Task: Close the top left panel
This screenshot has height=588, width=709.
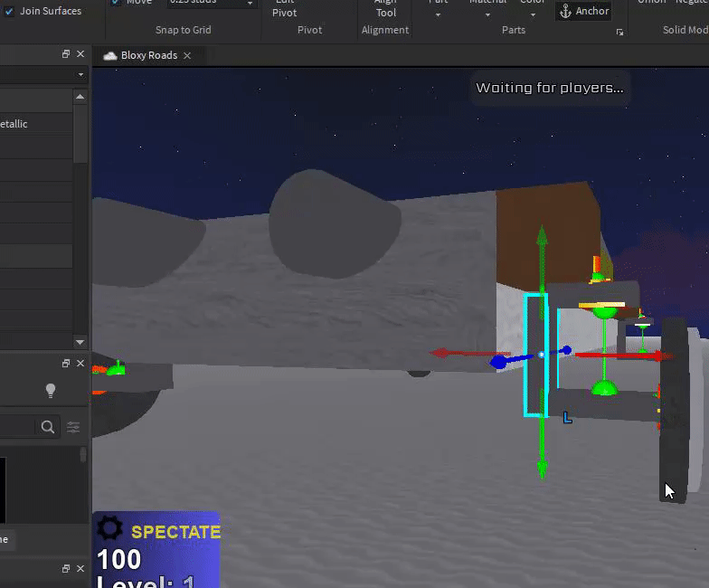Action: tap(80, 54)
